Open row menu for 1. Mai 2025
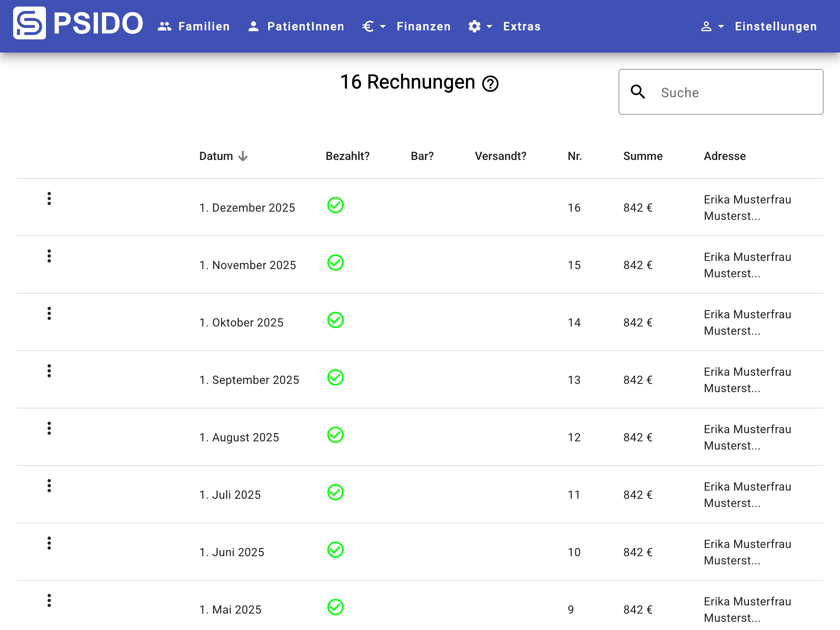The width and height of the screenshot is (840, 630). [x=49, y=600]
